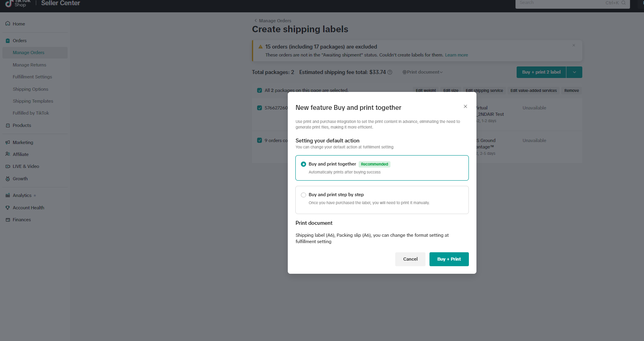Click the Affiliate people icon
This screenshot has width=644, height=341.
(8, 154)
